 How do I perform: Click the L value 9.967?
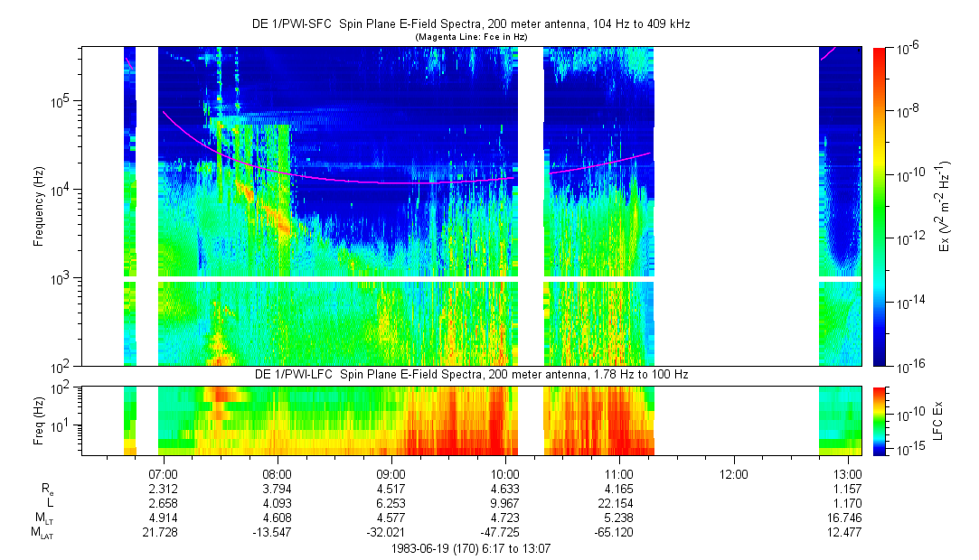505,503
